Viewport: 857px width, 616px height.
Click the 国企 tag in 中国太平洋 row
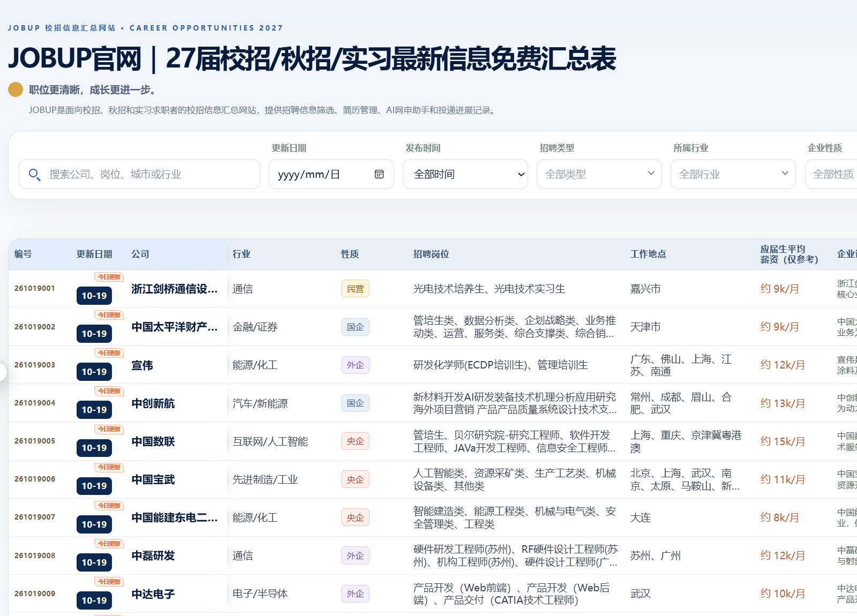(355, 327)
